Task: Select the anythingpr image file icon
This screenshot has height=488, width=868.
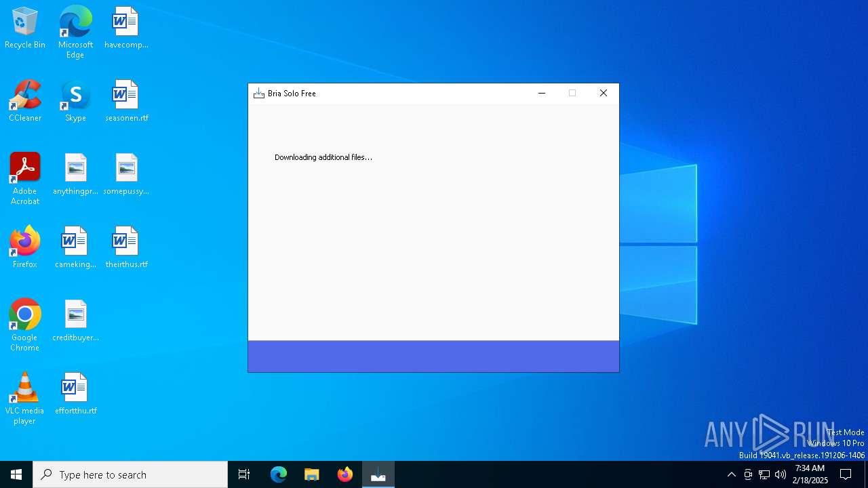Action: click(x=75, y=175)
